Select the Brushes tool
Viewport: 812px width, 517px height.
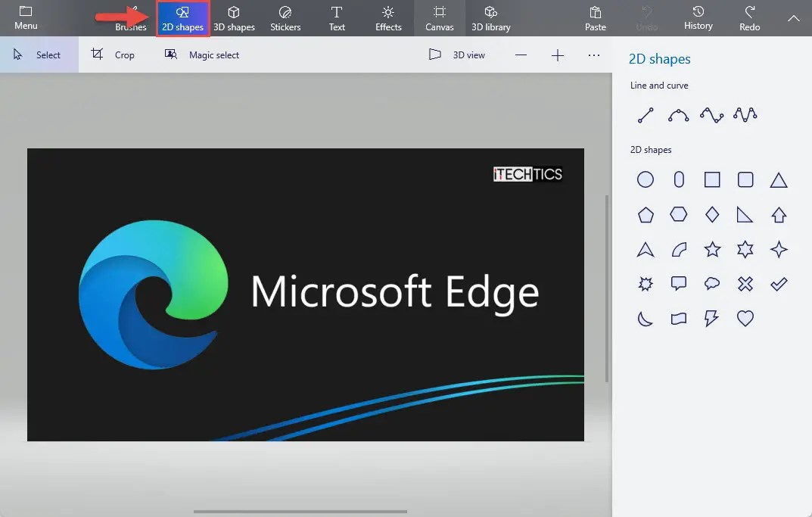point(130,18)
